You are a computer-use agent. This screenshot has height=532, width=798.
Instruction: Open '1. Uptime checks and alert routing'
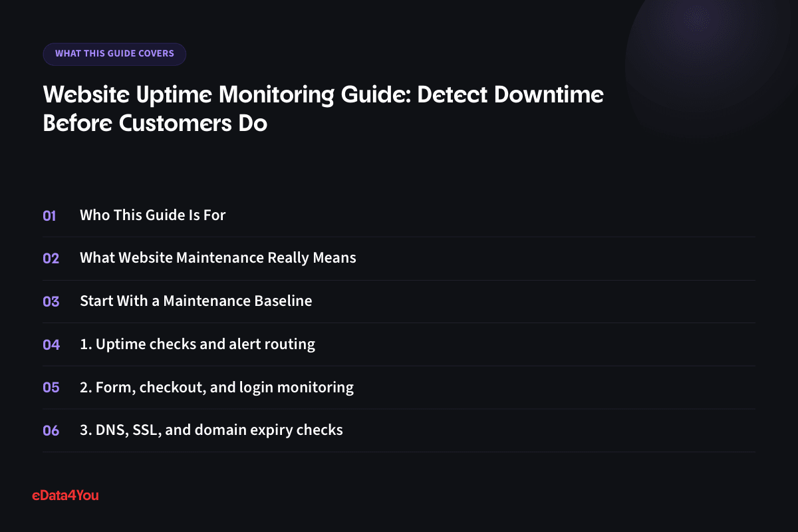click(198, 344)
